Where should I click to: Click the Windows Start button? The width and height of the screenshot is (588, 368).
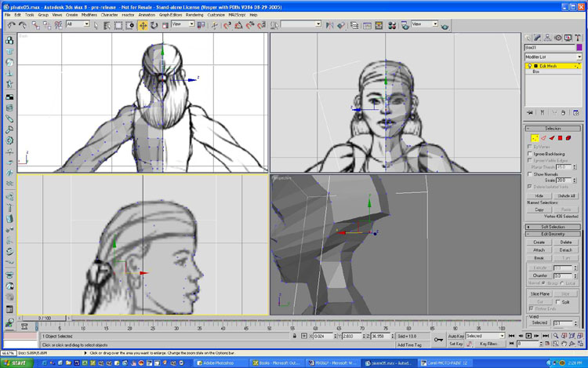coord(15,363)
